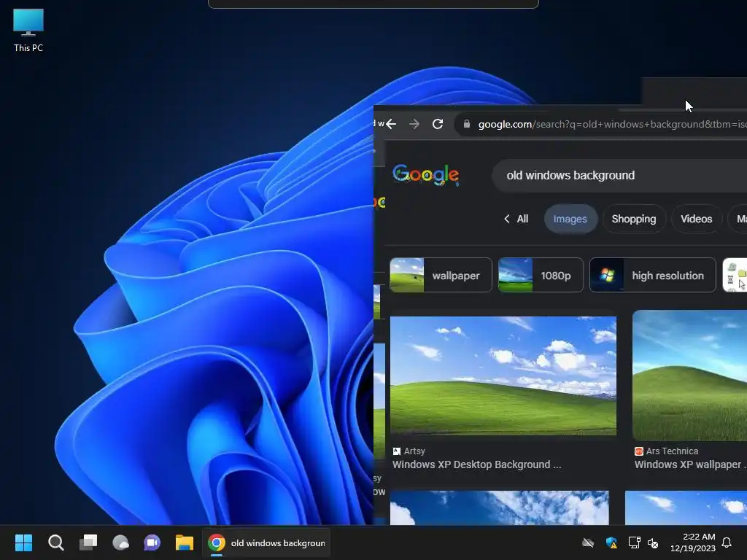Screen dimensions: 747x560
Task: Open the Windows Start menu
Action: pyautogui.click(x=23, y=542)
